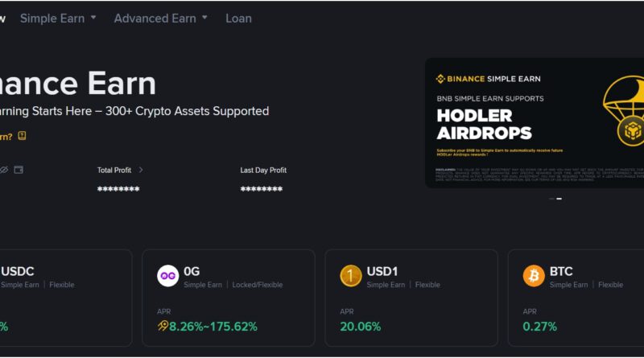Click the 20.06% APR on USD1
This screenshot has width=644, height=358.
click(x=360, y=327)
